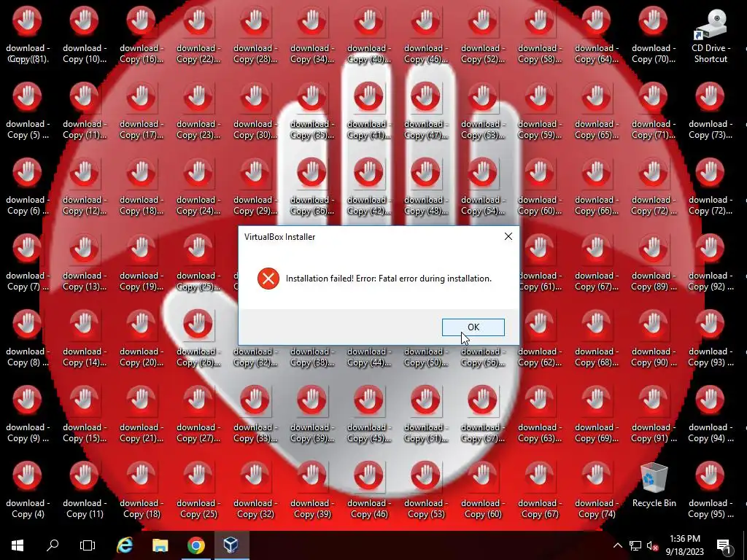This screenshot has width=747, height=560.
Task: Close the VirtualBox Installer error dialog
Action: 508,237
